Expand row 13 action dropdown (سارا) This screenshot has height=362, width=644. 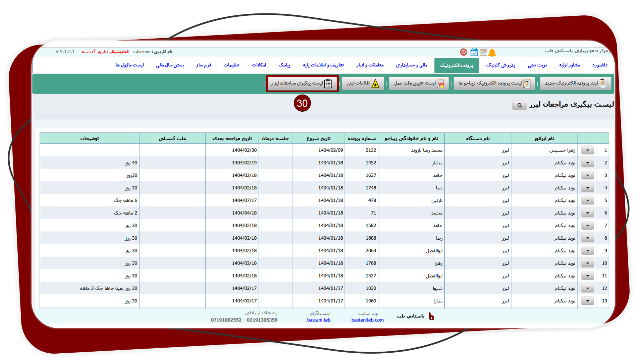coord(587,301)
